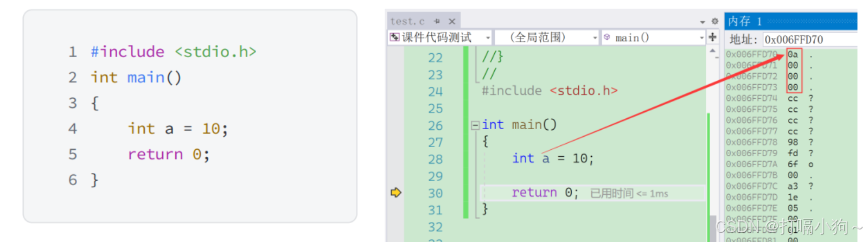Viewport: 868px width, 242px height.
Task: Click the '已用时间 <= 1ms' perf tip
Action: click(x=629, y=194)
